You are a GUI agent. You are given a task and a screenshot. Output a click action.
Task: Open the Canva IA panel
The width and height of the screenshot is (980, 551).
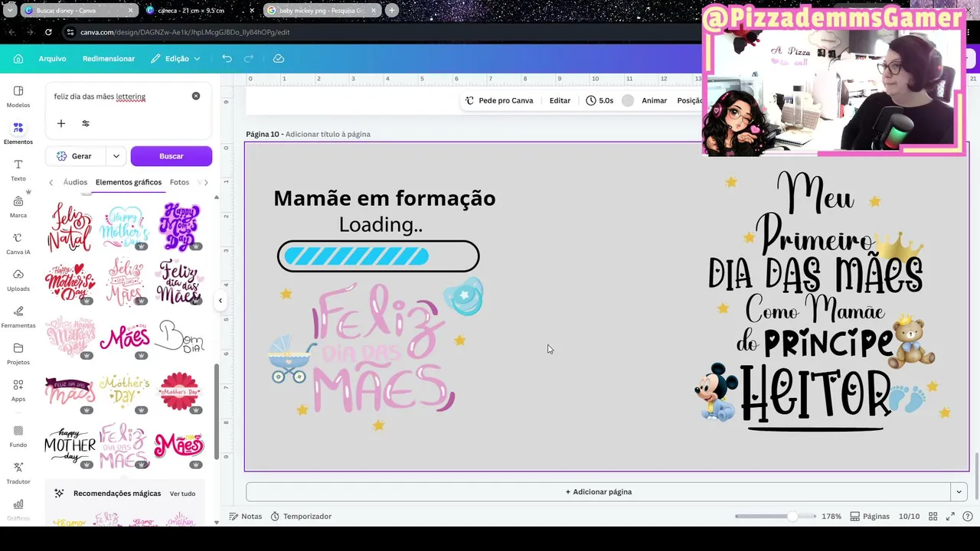click(18, 243)
